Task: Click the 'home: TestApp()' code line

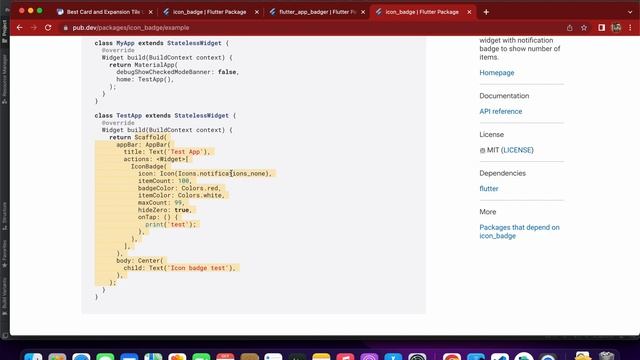Action: [145, 79]
